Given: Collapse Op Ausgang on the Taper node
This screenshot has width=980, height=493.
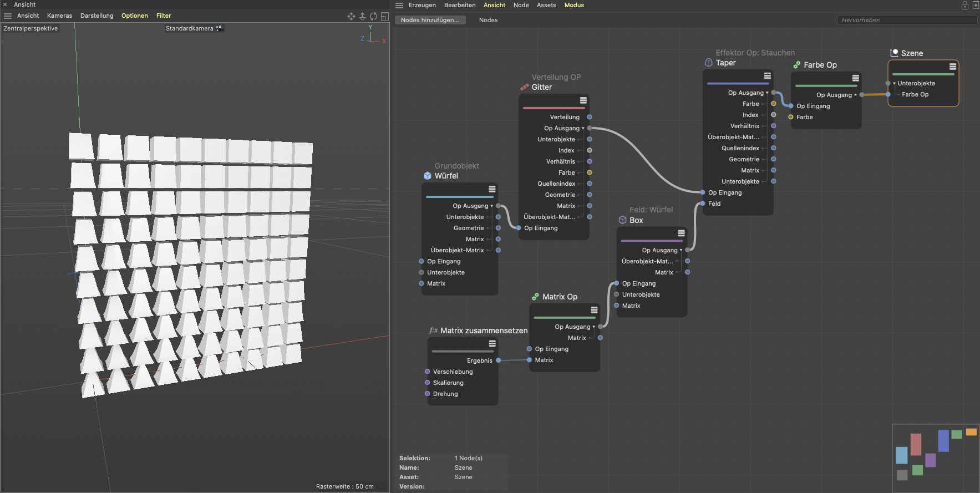Looking at the screenshot, I should 767,93.
